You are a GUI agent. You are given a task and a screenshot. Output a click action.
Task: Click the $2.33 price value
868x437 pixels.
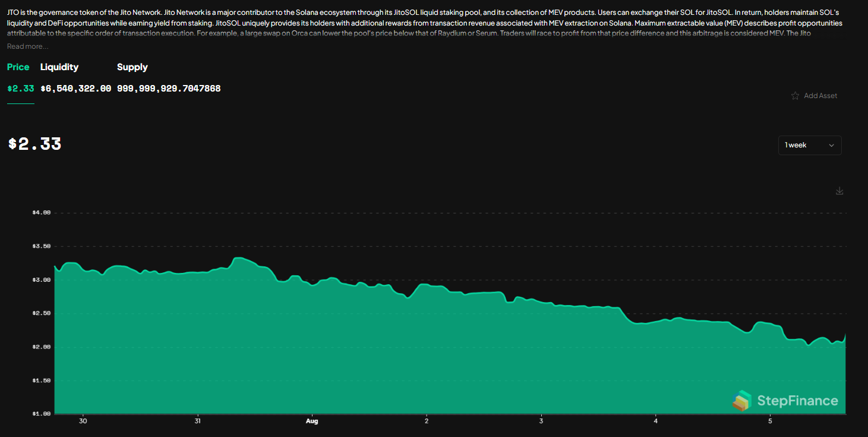coord(34,143)
